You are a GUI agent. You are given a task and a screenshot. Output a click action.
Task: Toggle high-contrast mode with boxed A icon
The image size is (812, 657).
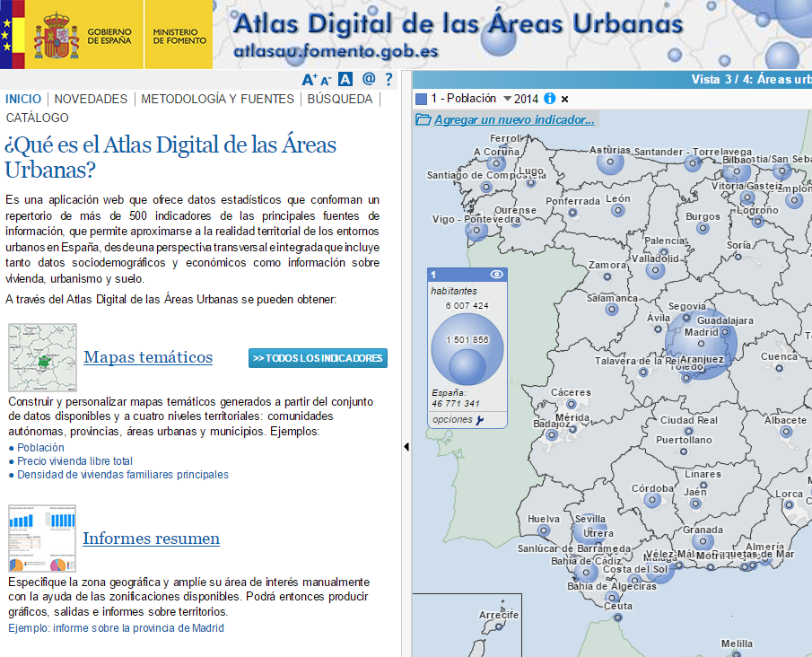(345, 79)
